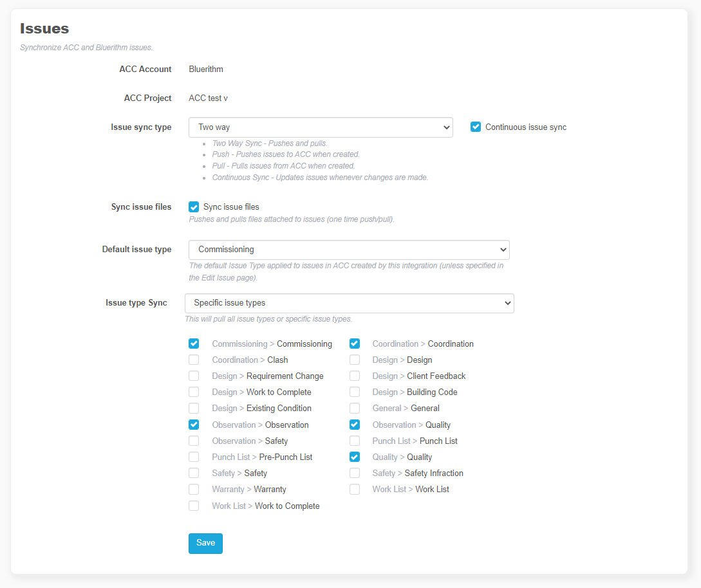Tick Design > Building Code checkbox
Viewport: 701px width, 588px height.
coord(355,392)
